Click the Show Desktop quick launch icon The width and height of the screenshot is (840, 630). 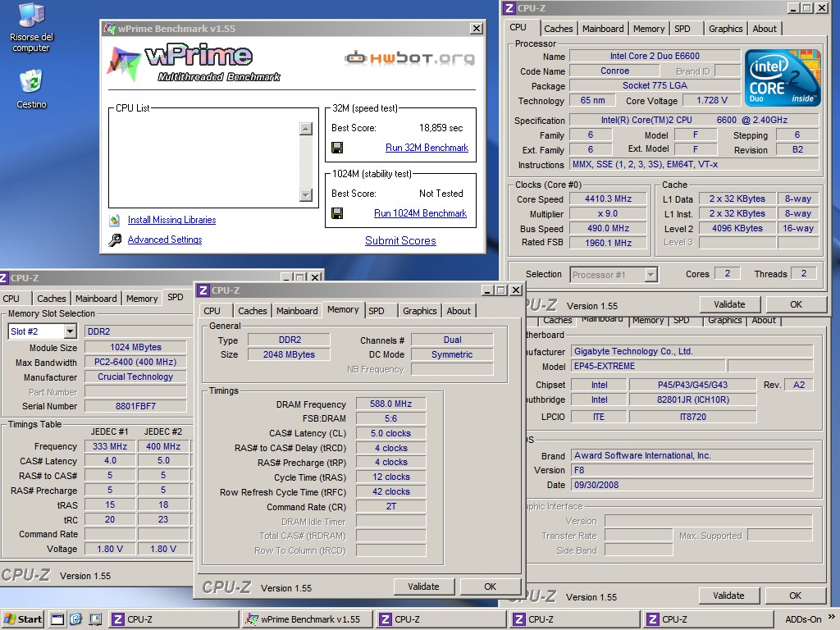[95, 620]
